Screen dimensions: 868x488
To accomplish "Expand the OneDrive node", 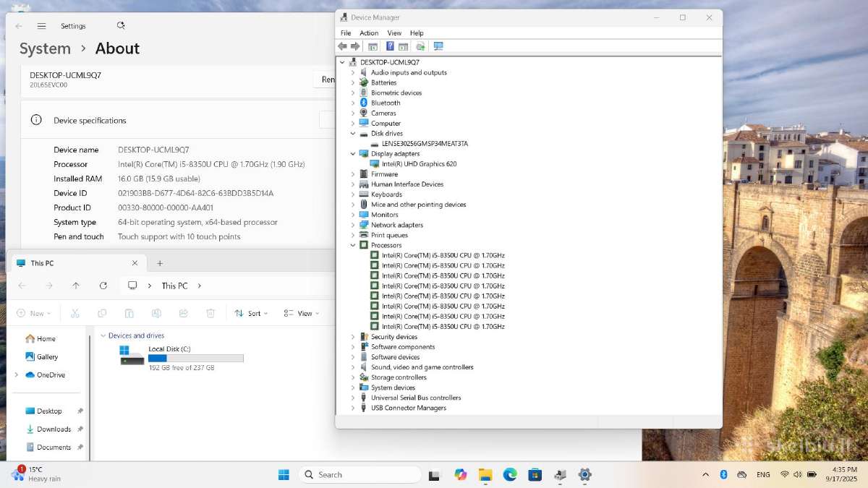I will 17,374.
